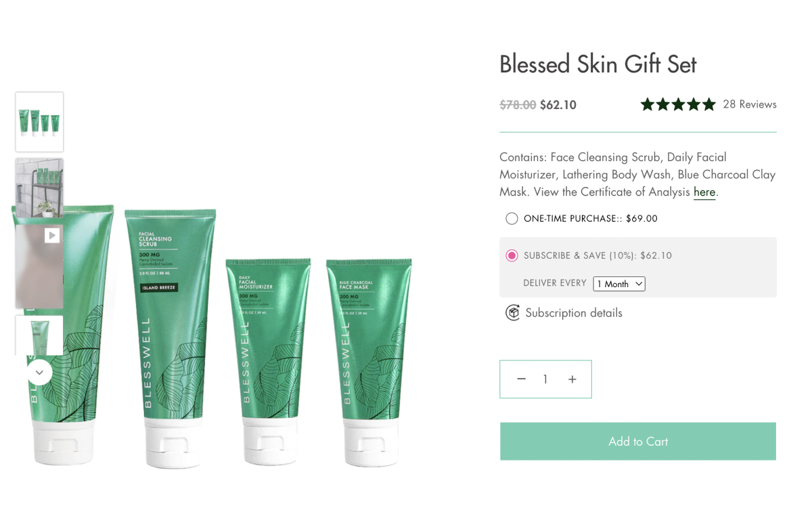Image resolution: width=812 pixels, height=508 pixels.
Task: Click the Daily Facial Moisturizer tube image
Action: (268, 362)
